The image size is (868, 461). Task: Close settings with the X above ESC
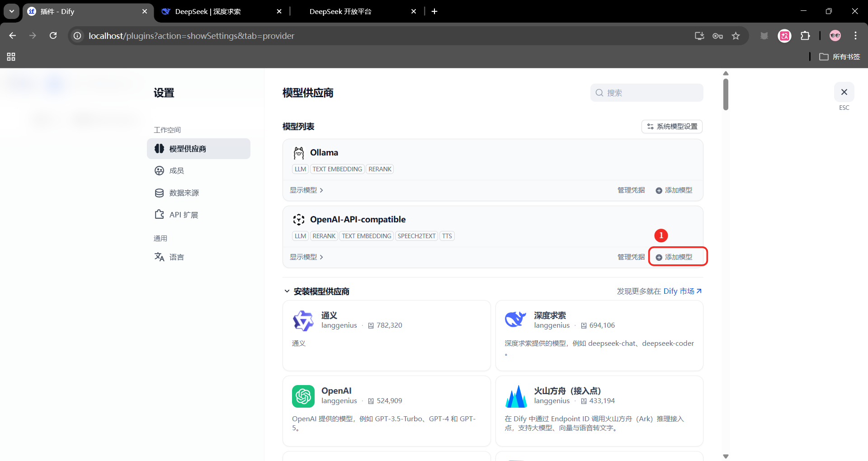(844, 92)
